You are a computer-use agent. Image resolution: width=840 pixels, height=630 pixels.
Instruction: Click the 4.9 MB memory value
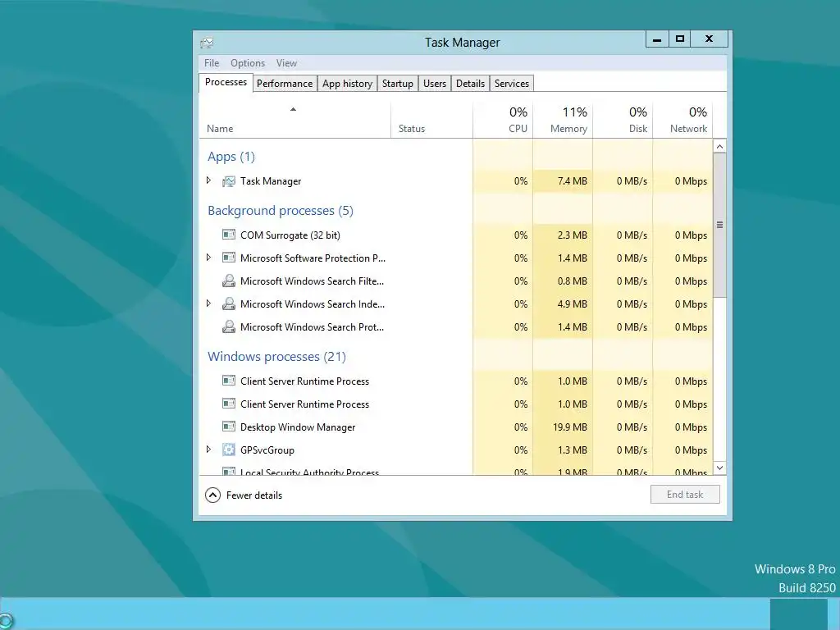pyautogui.click(x=572, y=304)
